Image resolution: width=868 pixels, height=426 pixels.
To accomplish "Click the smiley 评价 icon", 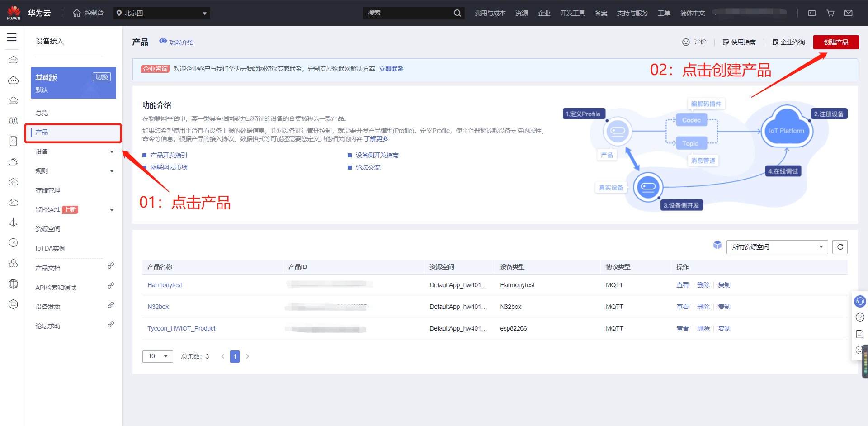I will click(686, 42).
